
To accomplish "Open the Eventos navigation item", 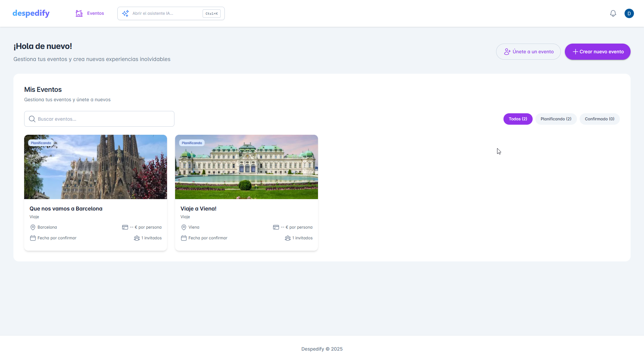I will (x=95, y=13).
